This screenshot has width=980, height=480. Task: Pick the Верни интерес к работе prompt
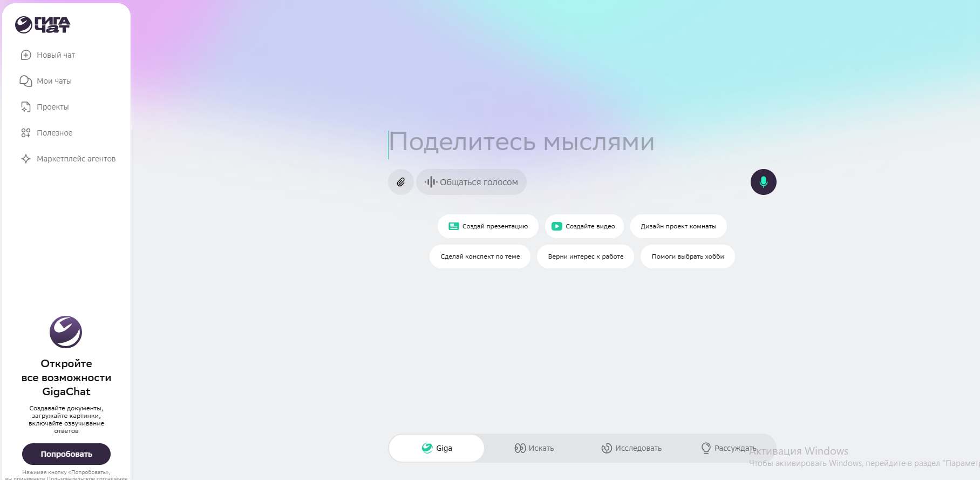(586, 256)
